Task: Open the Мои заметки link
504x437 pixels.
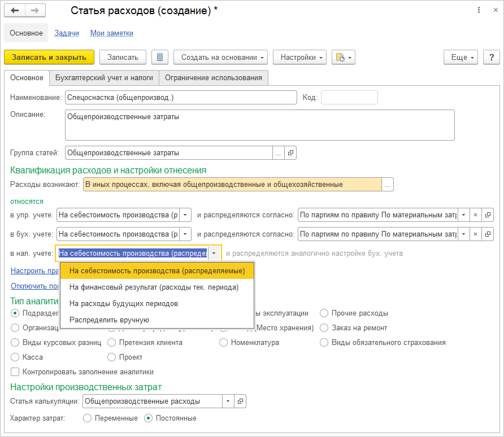Action: tap(112, 33)
